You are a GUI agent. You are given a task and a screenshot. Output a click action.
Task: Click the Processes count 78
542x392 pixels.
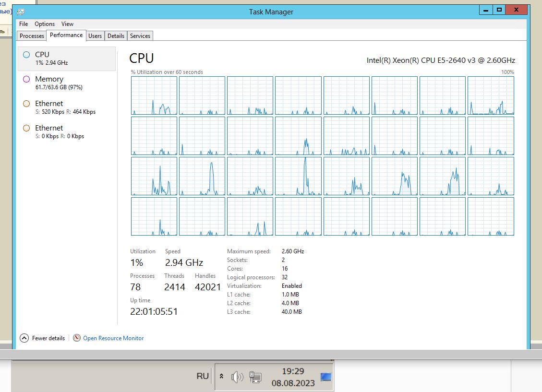click(135, 287)
